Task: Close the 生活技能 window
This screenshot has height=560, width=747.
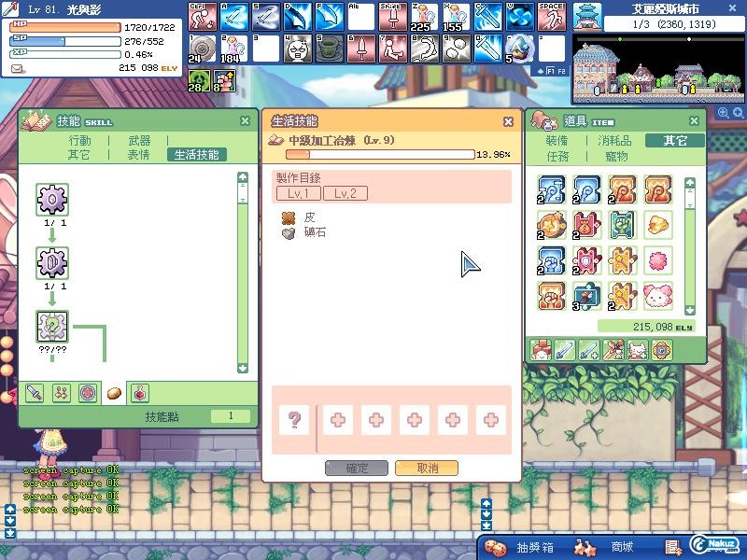Action: tap(508, 122)
